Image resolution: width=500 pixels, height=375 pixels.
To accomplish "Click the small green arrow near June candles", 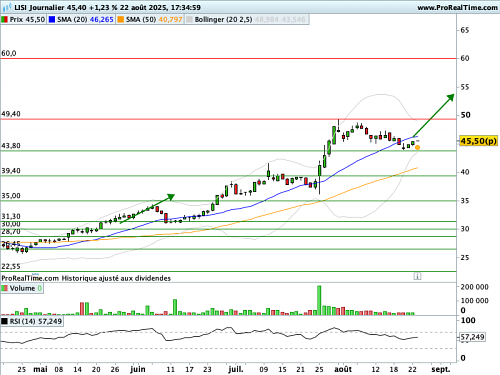I will (147, 208).
